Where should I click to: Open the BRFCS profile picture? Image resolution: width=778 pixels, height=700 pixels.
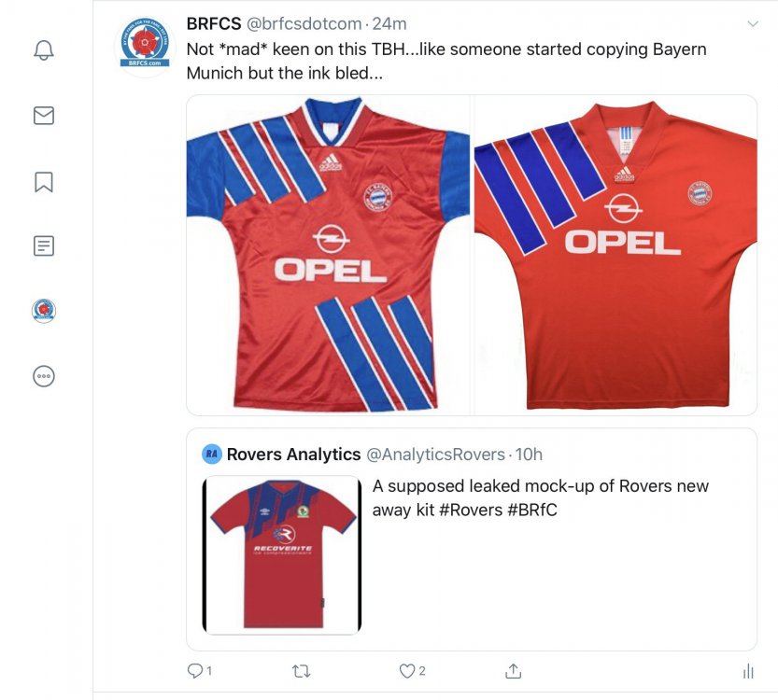pyautogui.click(x=145, y=45)
